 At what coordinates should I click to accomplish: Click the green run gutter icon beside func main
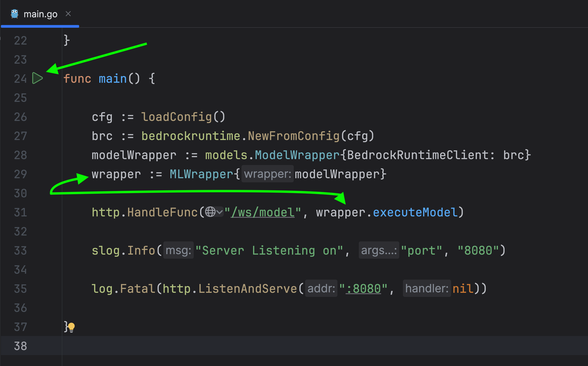(x=37, y=78)
